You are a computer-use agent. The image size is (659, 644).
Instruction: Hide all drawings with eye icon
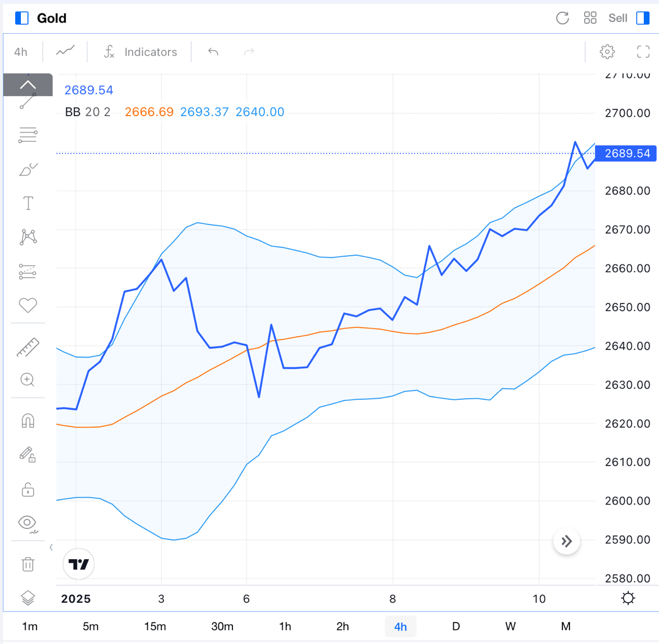28,523
